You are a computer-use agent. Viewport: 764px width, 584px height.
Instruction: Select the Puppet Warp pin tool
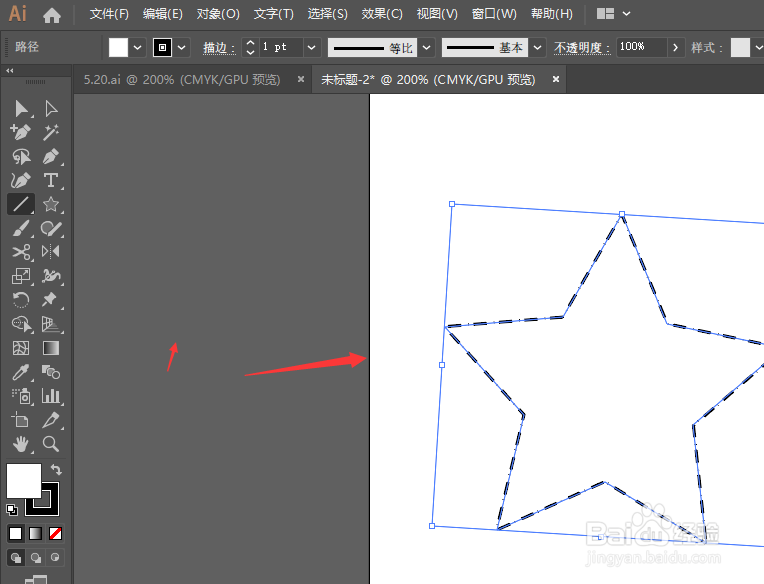tap(51, 300)
